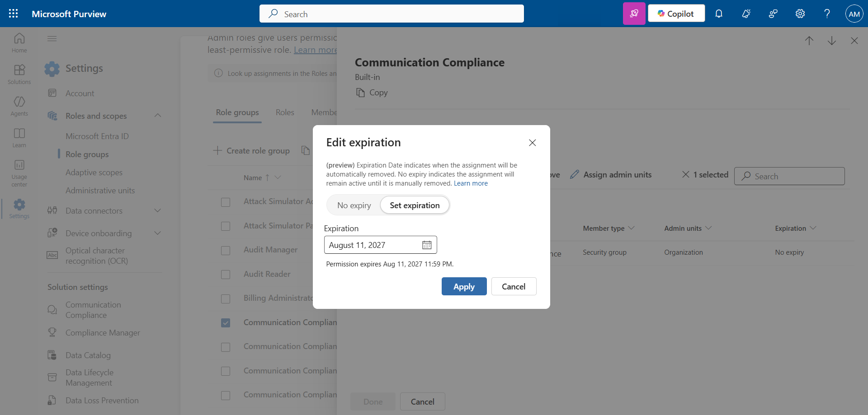Open the Name column sort dropdown

pyautogui.click(x=278, y=177)
